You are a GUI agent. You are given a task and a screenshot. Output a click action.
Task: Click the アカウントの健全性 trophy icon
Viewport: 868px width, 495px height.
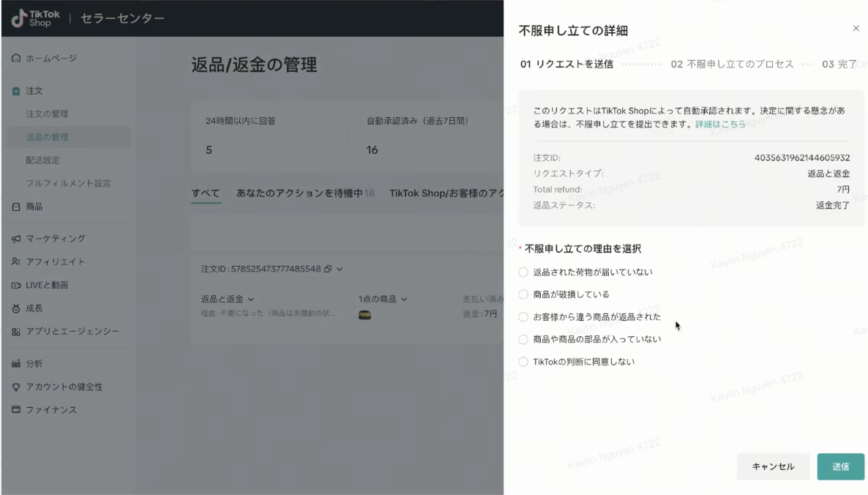16,387
